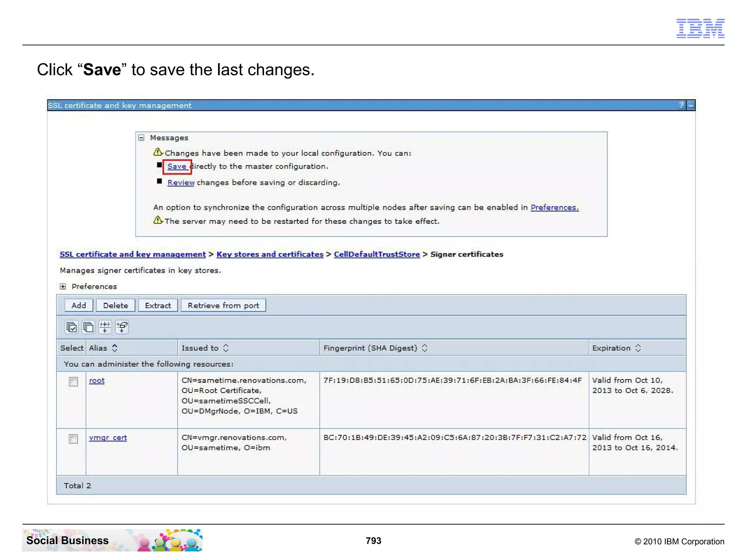Image resolution: width=747 pixels, height=560 pixels.
Task: Expand the Preferences section
Action: click(x=63, y=287)
